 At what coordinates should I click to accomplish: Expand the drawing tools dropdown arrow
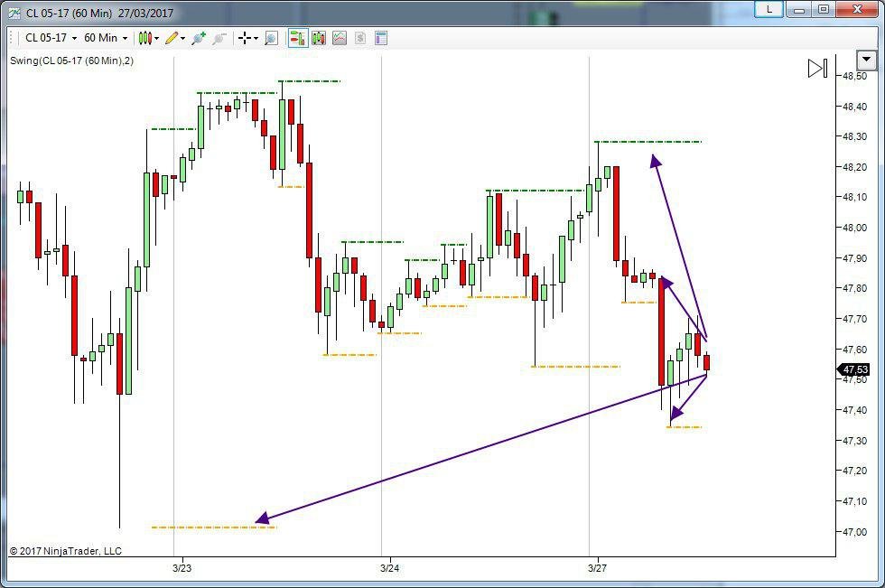[x=182, y=38]
